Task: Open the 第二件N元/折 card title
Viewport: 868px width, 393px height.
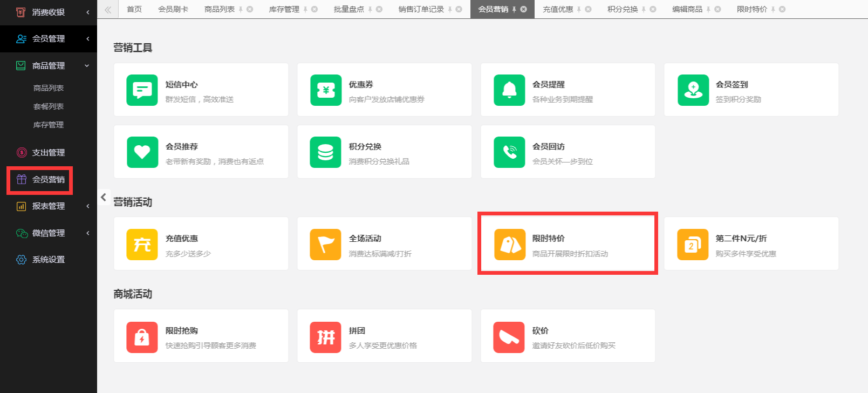Action: 741,239
